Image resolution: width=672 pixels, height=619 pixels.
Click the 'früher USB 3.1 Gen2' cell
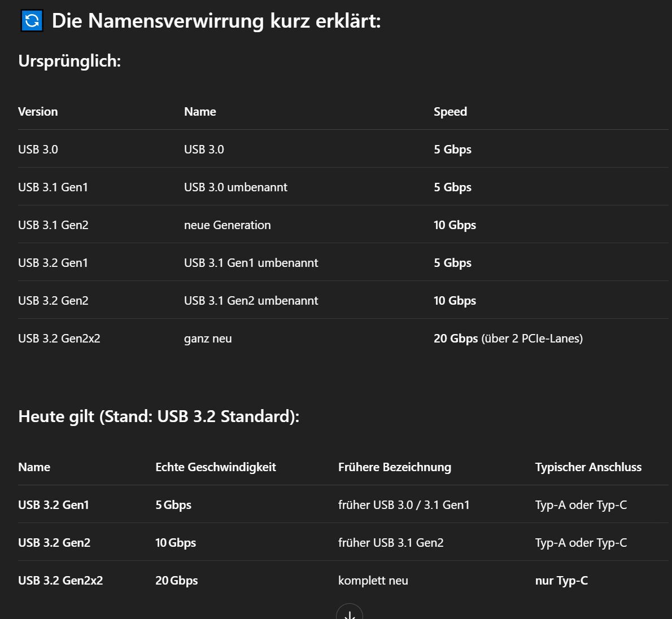[391, 543]
